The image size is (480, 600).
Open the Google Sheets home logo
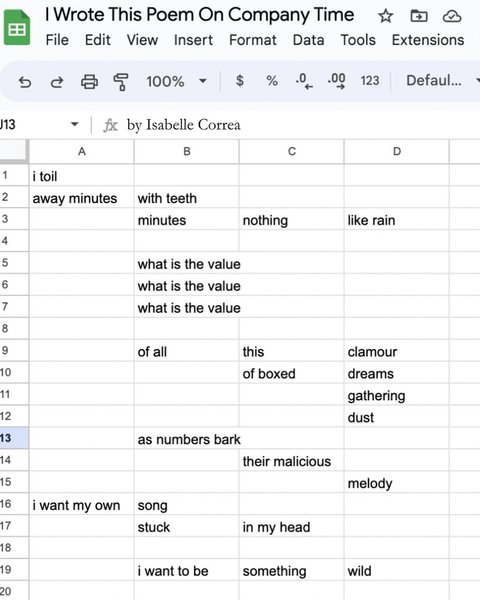click(17, 28)
